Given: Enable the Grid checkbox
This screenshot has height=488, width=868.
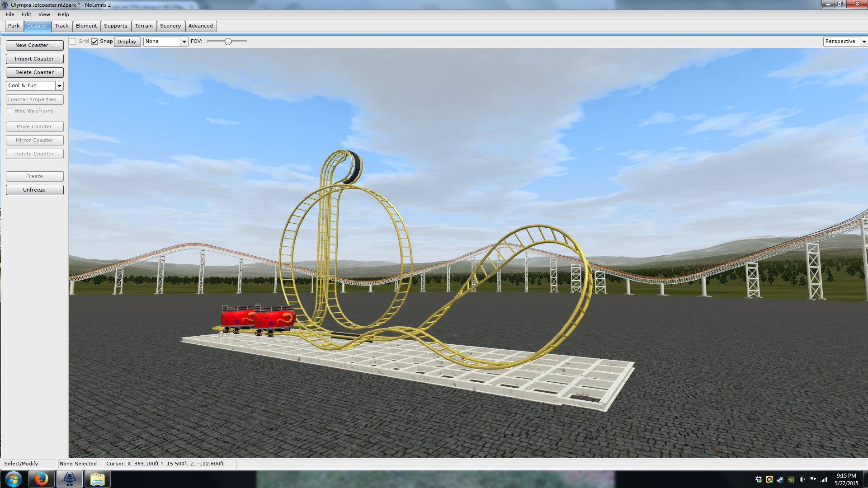Looking at the screenshot, I should (73, 42).
